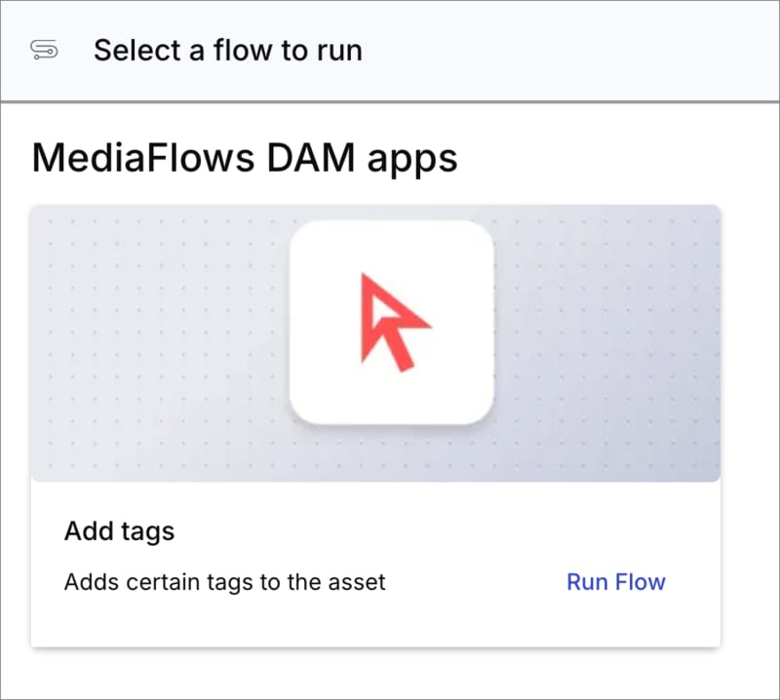Image resolution: width=780 pixels, height=700 pixels.
Task: Click 'Adds certain tags to the asset' description
Action: (224, 582)
